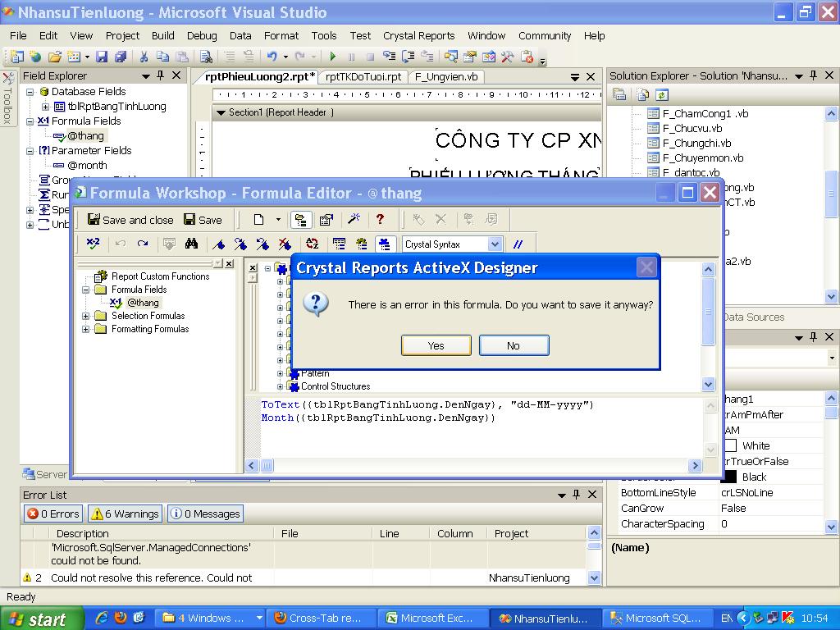Toggle the 0 Messages filter button
This screenshot has height=630, width=840.
click(x=205, y=514)
